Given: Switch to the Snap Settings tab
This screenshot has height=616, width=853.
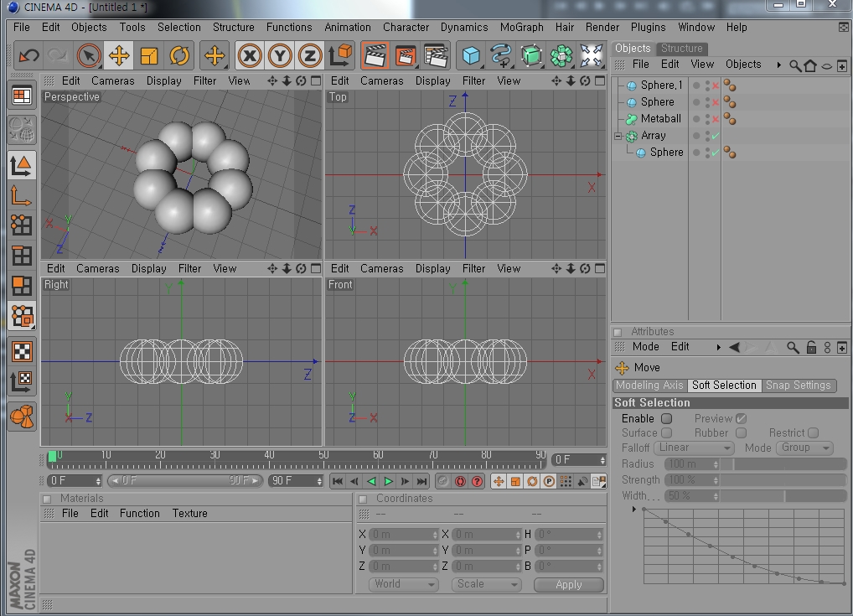Looking at the screenshot, I should [798, 386].
